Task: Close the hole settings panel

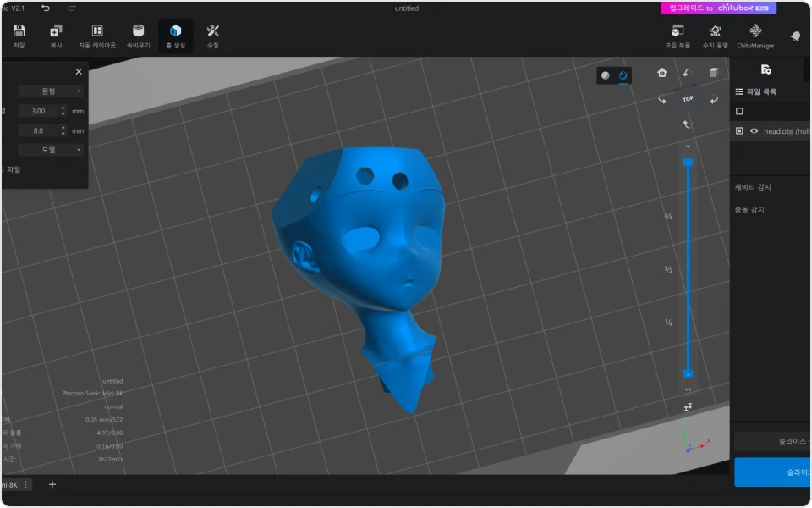Action: coord(79,71)
